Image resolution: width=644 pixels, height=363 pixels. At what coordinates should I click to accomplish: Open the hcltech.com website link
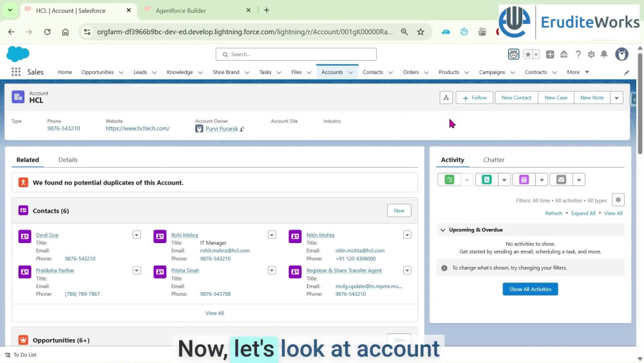click(x=138, y=129)
